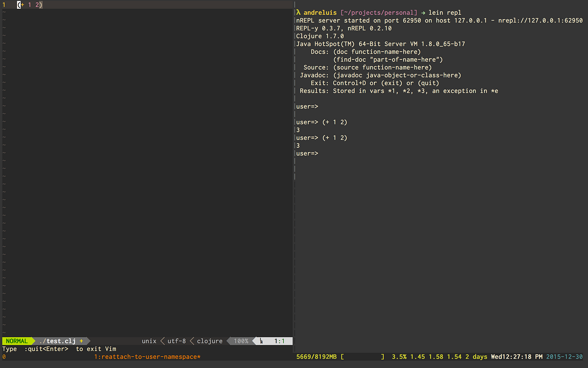
Task: Click the (javadoc java-object-or-class-here) hint
Action: 397,75
